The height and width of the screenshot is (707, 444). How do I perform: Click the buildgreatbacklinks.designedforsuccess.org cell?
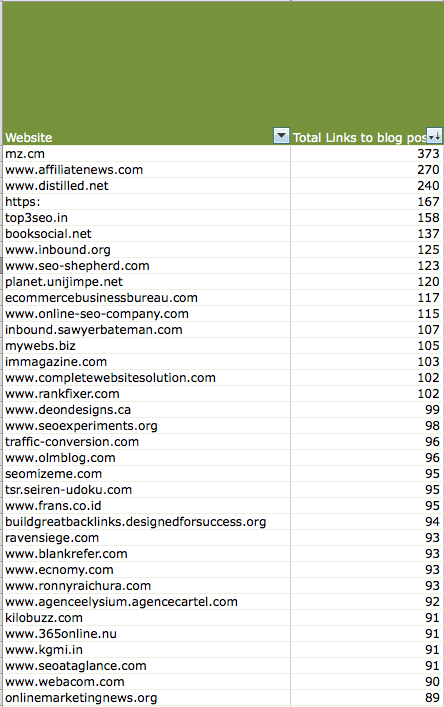click(x=146, y=522)
